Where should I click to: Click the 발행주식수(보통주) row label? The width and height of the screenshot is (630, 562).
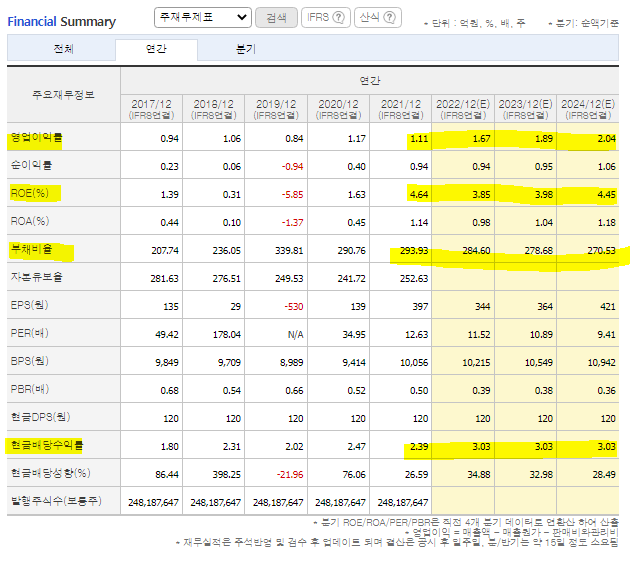(x=56, y=501)
